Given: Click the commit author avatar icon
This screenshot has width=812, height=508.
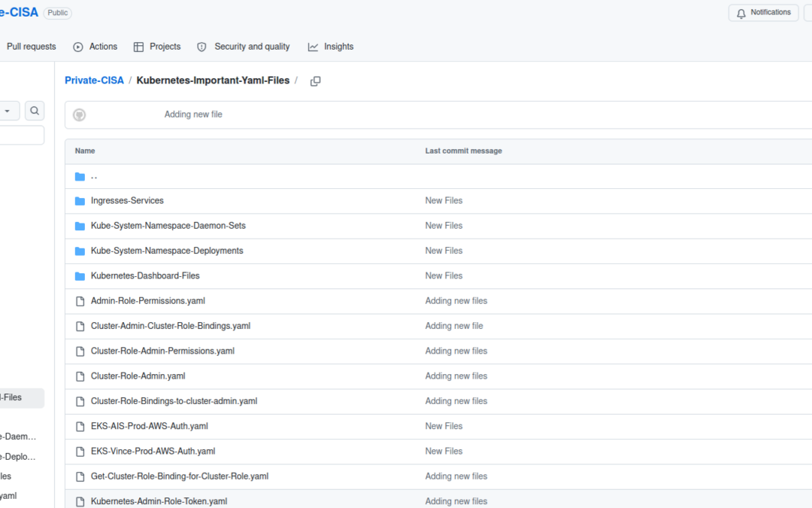Looking at the screenshot, I should pos(79,114).
